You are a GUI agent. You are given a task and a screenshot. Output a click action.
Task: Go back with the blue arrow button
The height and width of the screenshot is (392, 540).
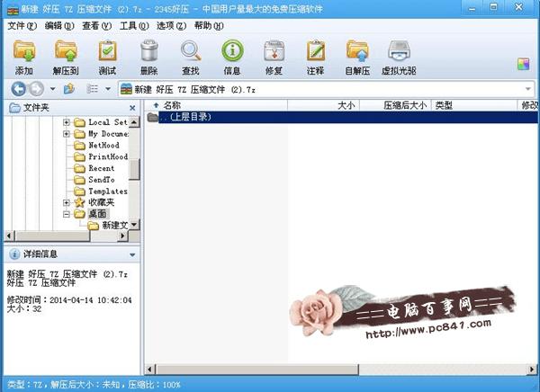pos(18,89)
